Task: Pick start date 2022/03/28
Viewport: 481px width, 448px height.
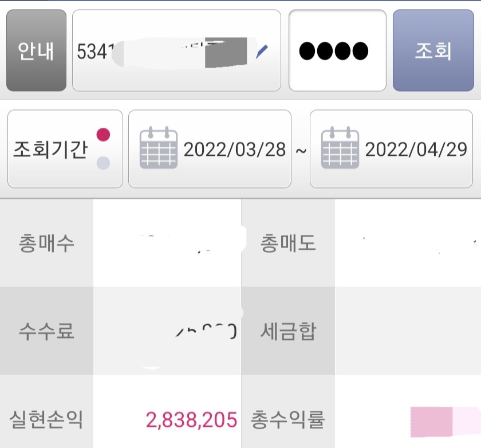Action: tap(234, 150)
